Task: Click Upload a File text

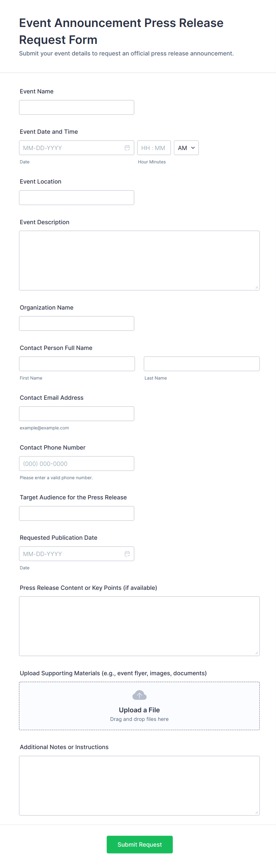Action: 139,710
